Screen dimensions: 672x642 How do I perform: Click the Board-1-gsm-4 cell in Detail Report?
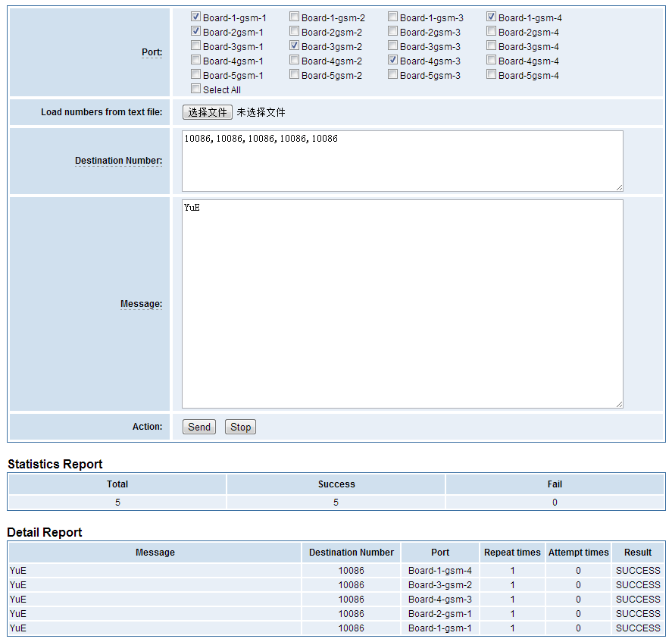(x=440, y=571)
